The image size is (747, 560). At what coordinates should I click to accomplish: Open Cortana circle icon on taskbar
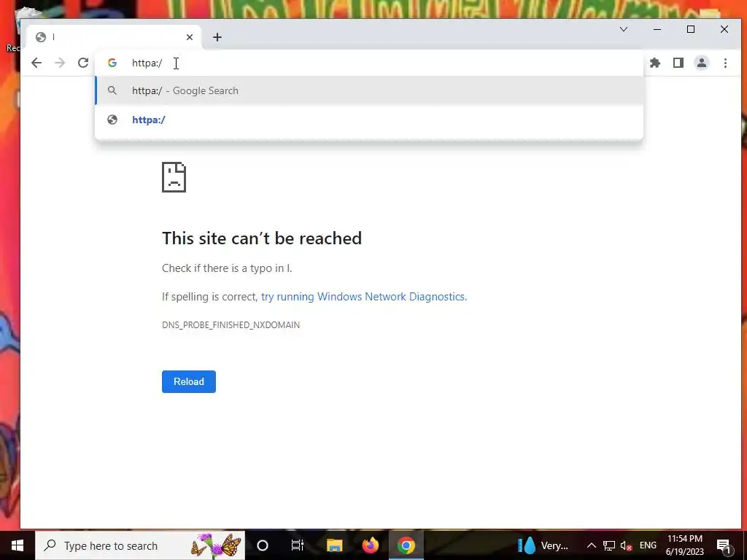point(263,545)
